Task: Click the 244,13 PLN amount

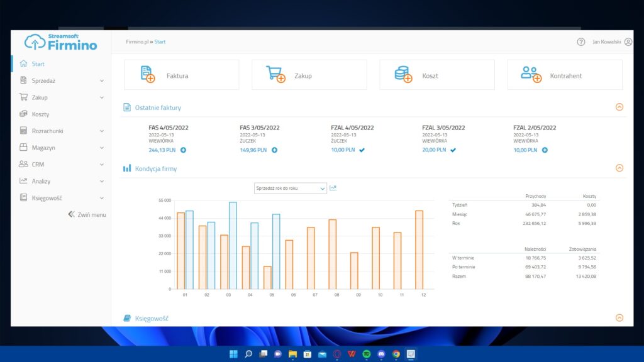Action: 162,150
